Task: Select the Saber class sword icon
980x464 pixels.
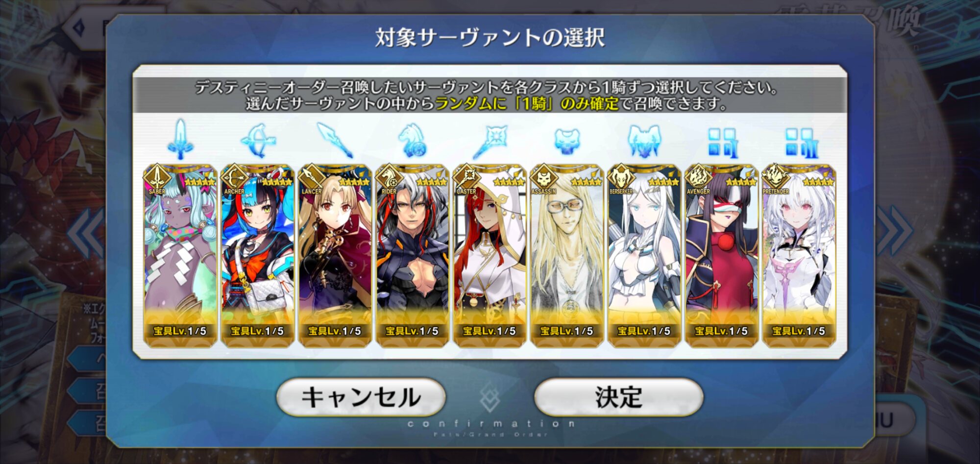Action: pos(180,140)
